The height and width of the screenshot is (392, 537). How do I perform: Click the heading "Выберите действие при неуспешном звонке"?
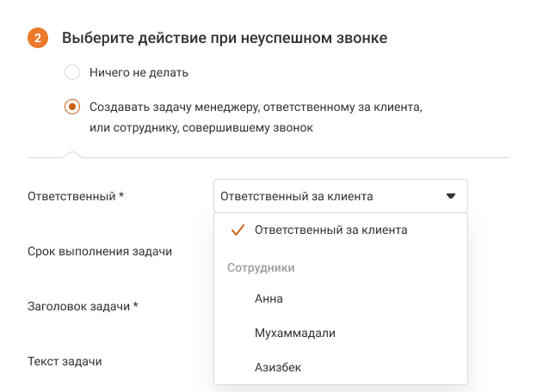tap(224, 38)
